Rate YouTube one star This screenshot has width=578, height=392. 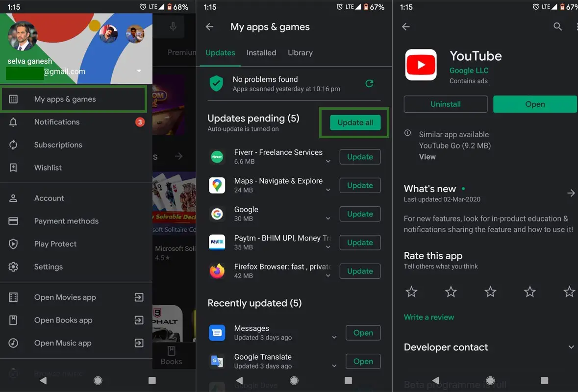click(411, 292)
